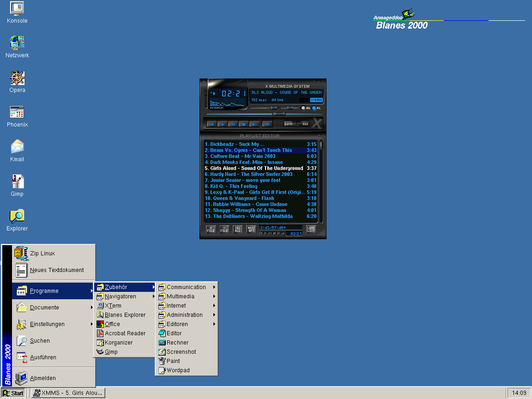Screen dimensions: 532x399
Task: Click the XMMS eject button
Action: click(x=267, y=124)
